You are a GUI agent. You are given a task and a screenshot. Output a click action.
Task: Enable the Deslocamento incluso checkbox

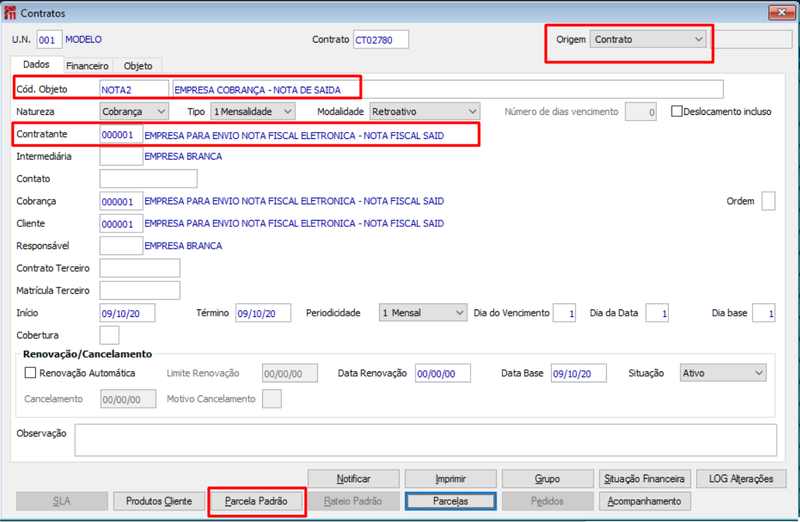tap(677, 111)
